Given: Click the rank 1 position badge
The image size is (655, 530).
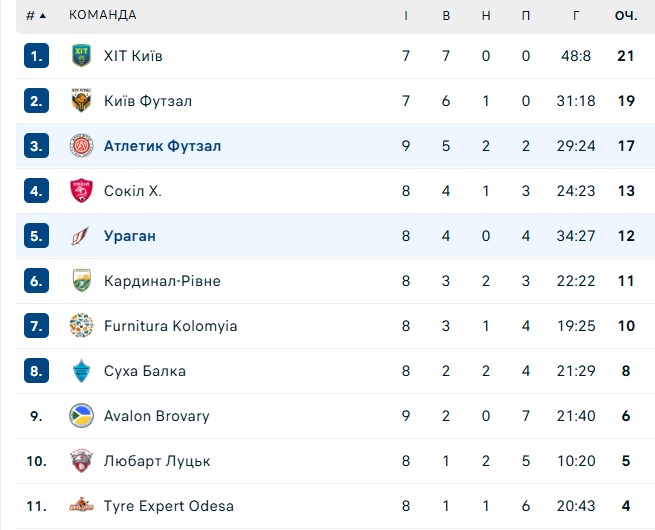Looking at the screenshot, I should (36, 56).
